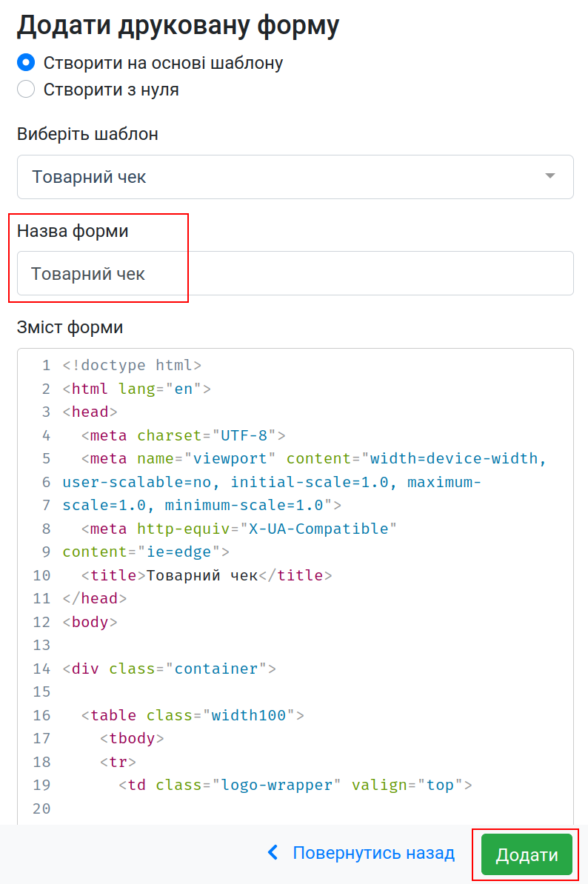This screenshot has width=588, height=884.
Task: Click the div class container line
Action: [169, 669]
